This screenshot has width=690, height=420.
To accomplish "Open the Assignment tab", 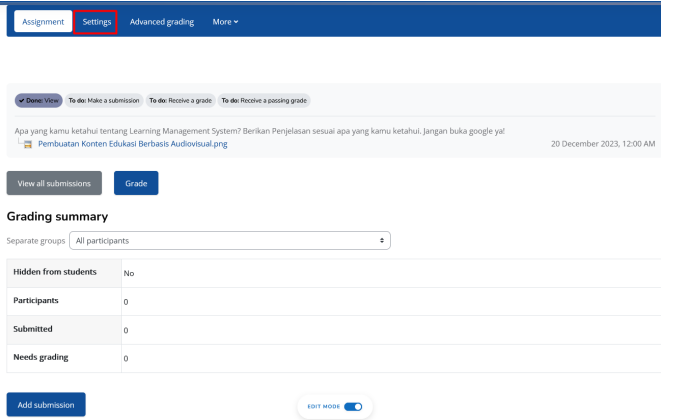I will coord(43,22).
